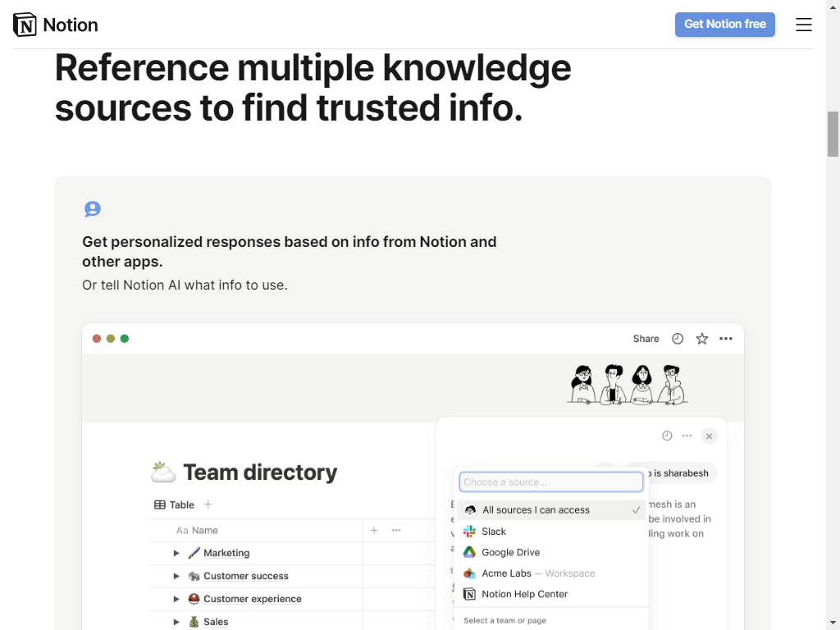Click Get Notion free button

click(x=725, y=25)
